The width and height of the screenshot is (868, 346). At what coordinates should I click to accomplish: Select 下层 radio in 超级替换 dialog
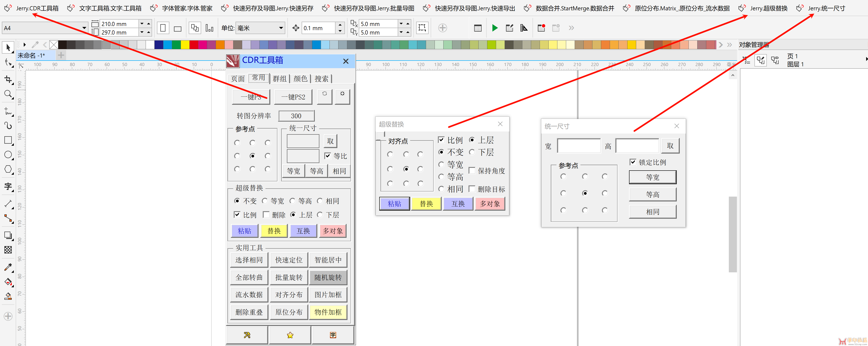(472, 152)
